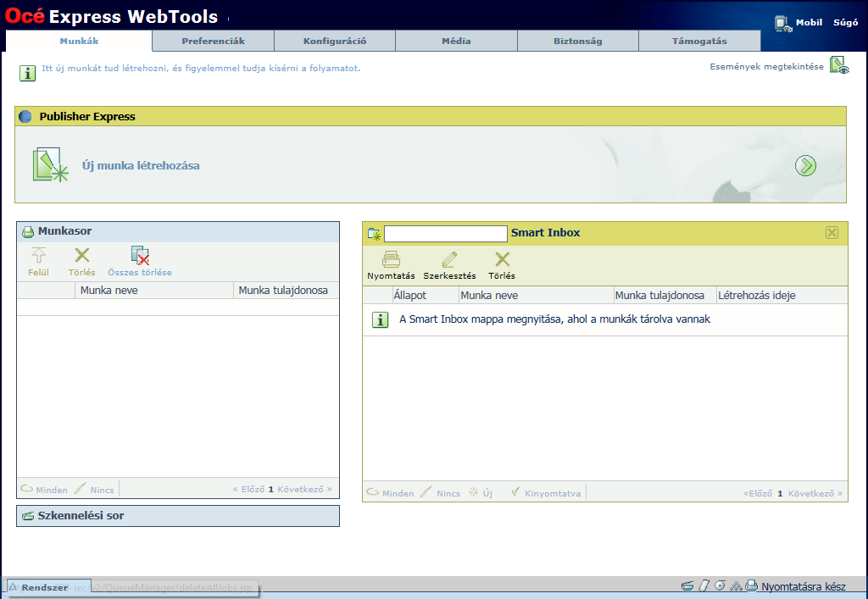Image resolution: width=868 pixels, height=599 pixels.
Task: Open the Támogatás tab
Action: pos(699,41)
